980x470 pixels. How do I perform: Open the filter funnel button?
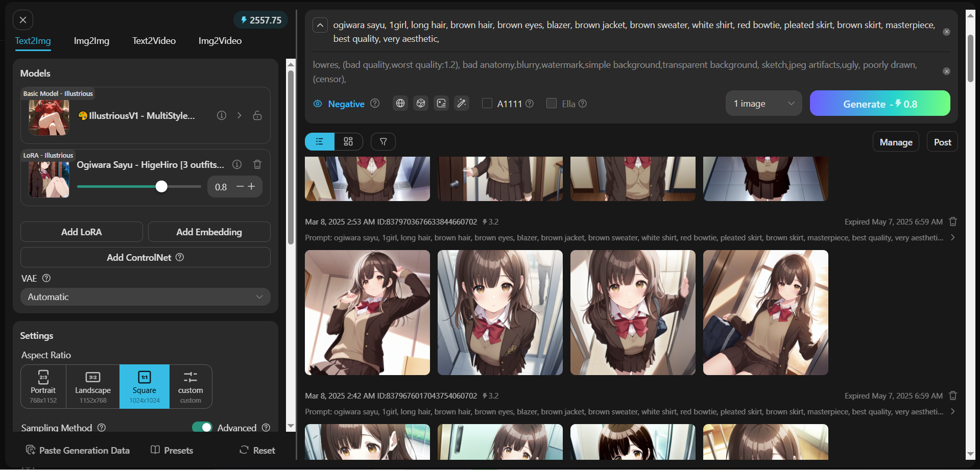click(384, 141)
